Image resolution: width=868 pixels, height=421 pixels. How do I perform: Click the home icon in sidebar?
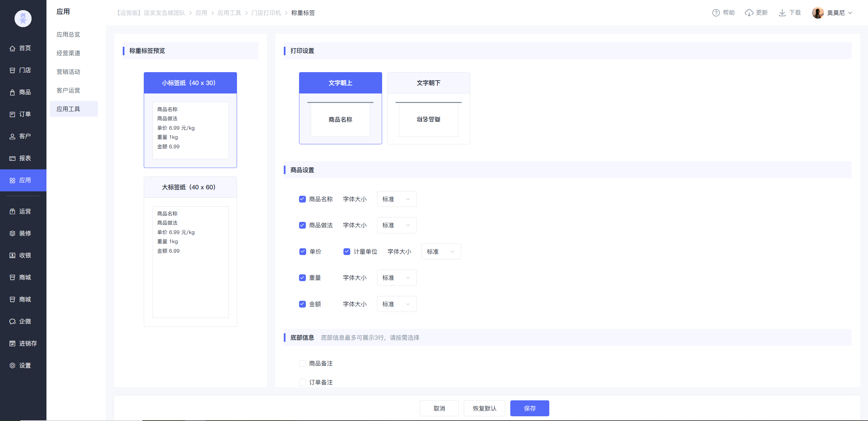pyautogui.click(x=13, y=48)
